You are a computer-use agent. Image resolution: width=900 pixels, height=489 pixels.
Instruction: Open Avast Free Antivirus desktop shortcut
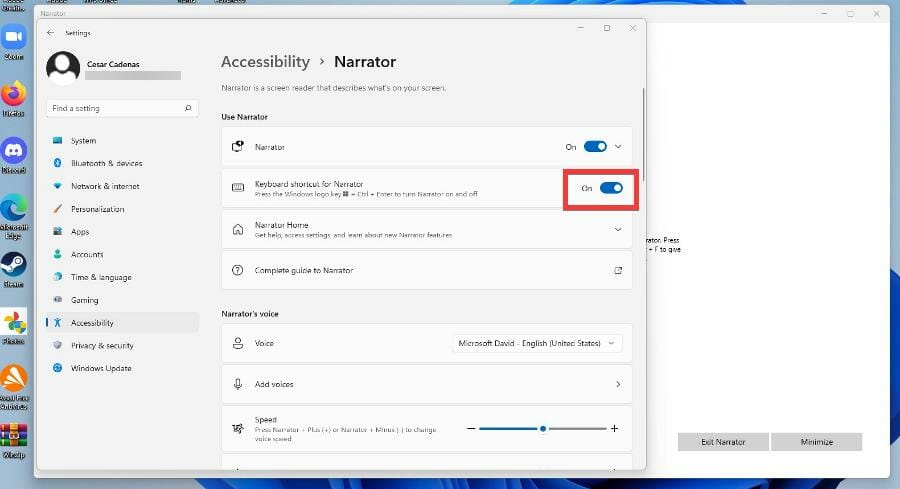tap(14, 387)
